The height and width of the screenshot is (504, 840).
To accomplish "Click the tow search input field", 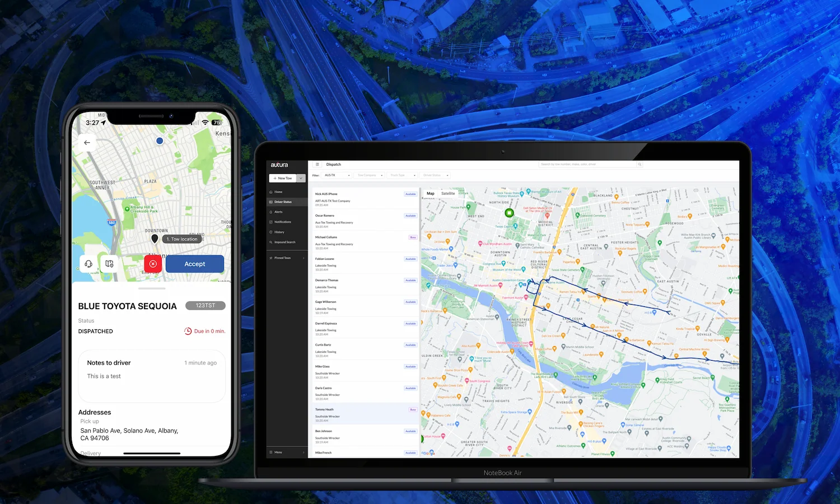I will 587,165.
